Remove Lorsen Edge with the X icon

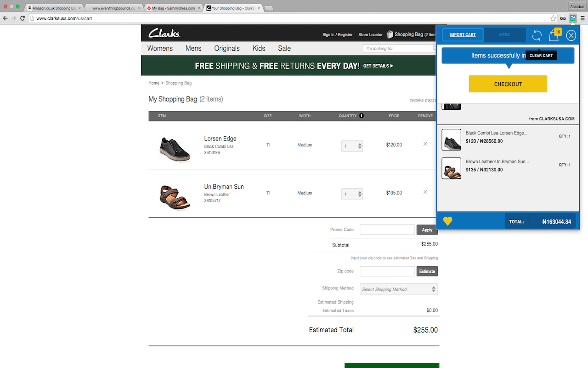tap(425, 144)
